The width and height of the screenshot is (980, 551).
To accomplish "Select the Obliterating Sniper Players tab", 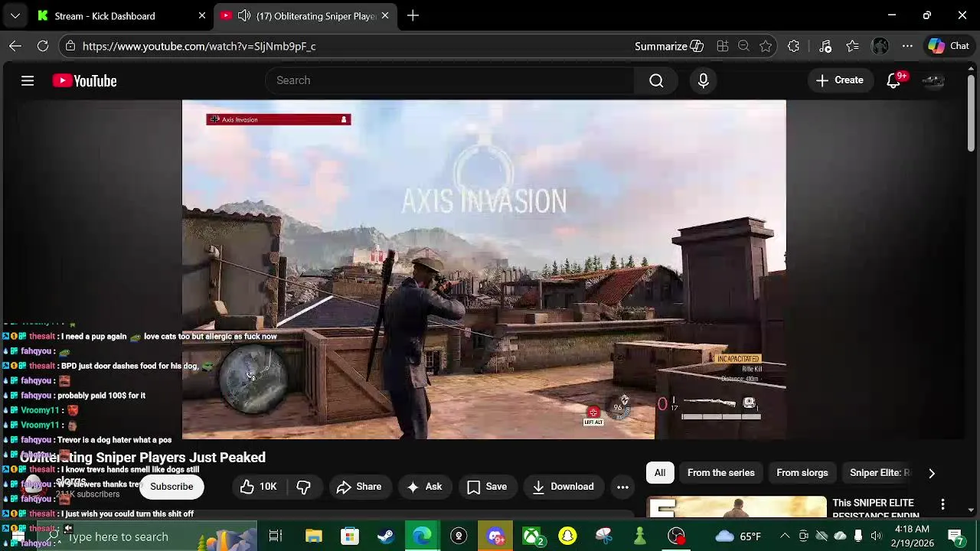I will [305, 15].
